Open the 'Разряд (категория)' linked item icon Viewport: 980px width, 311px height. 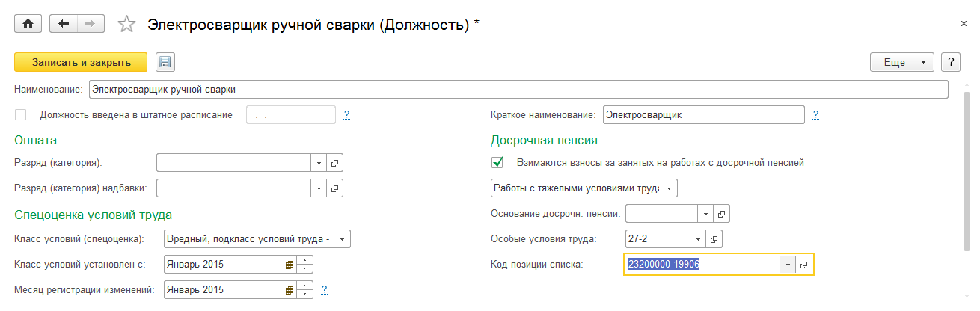coord(334,162)
